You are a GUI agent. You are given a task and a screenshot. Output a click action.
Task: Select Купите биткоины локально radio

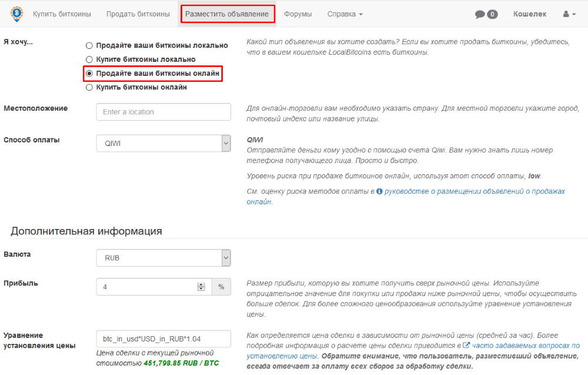click(89, 59)
